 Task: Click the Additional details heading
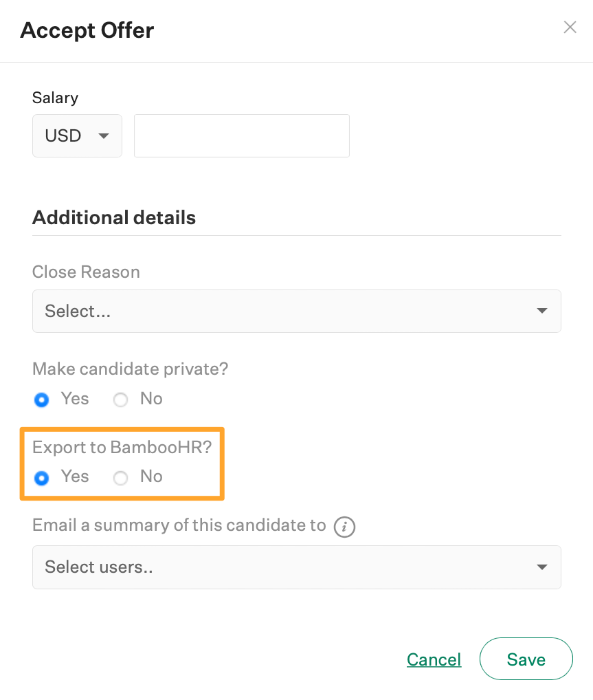click(x=114, y=218)
